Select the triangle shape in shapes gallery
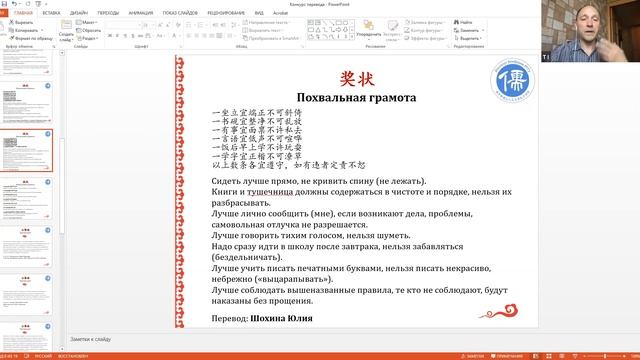This screenshot has width=640, height=360. [318, 30]
